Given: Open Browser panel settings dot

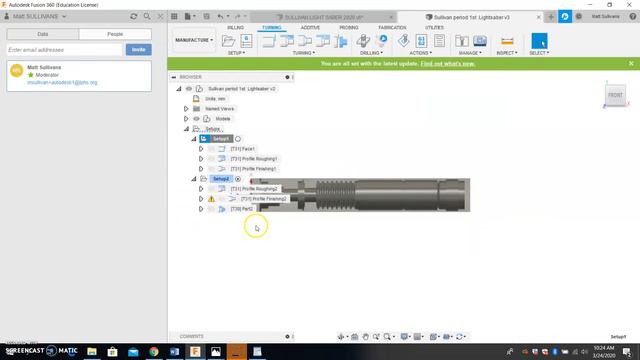Looking at the screenshot, I should pos(287,77).
